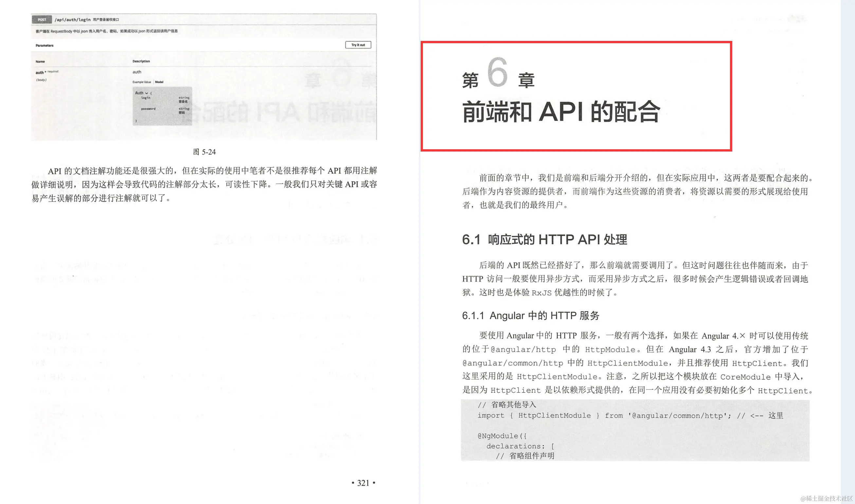Switch to the Example Value tab

142,82
